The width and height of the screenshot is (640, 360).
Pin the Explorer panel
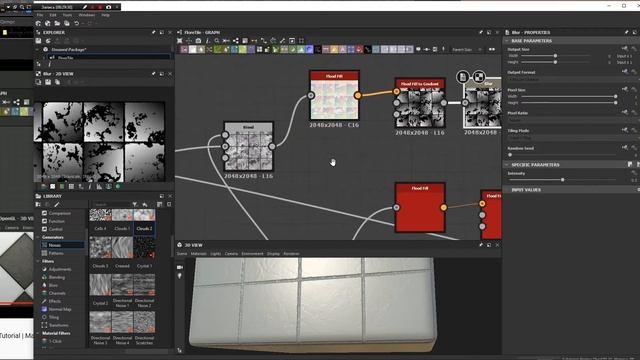(153, 32)
